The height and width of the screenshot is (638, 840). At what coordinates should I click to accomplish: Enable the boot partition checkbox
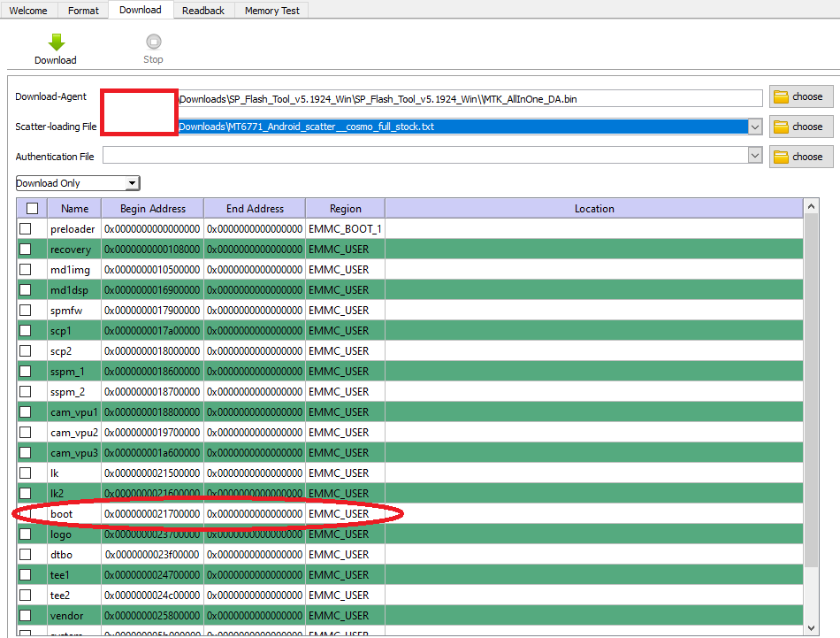coord(26,514)
